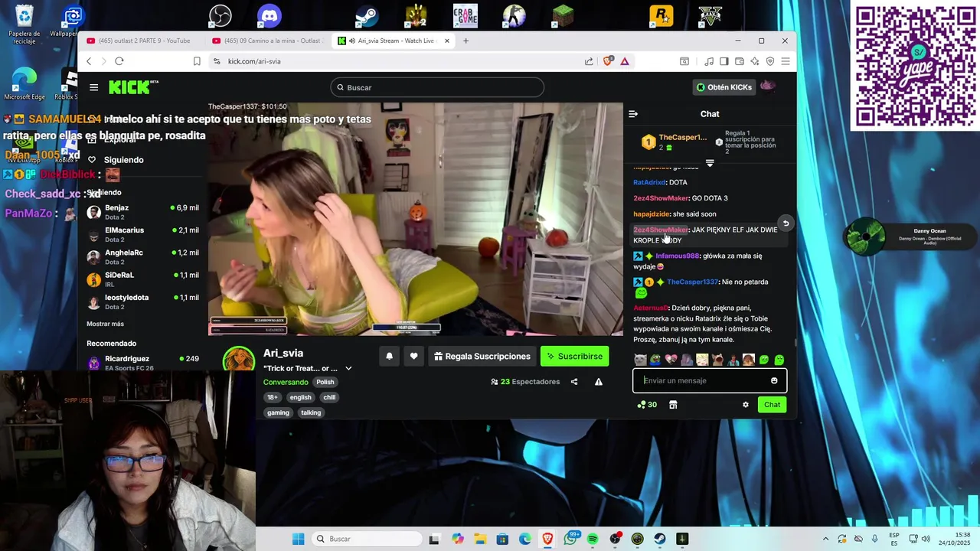The height and width of the screenshot is (551, 980).
Task: Select the chill tag
Action: pyautogui.click(x=329, y=397)
